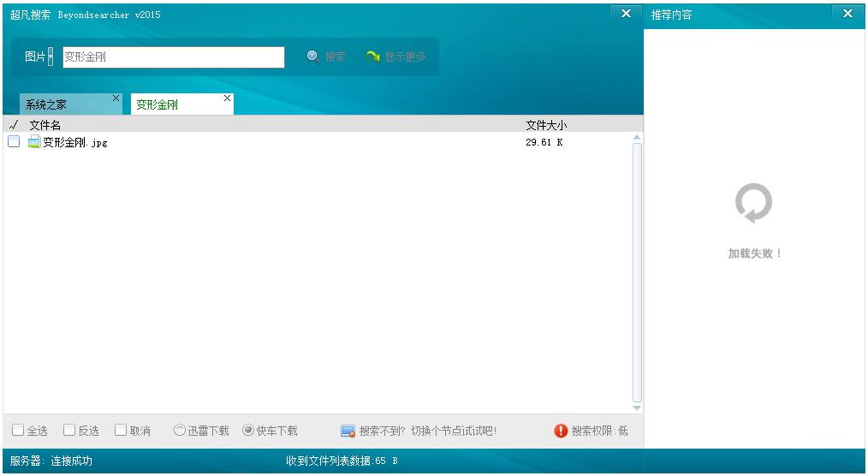This screenshot has height=476, width=868.
Task: Enable the 反选 checkbox
Action: pyautogui.click(x=69, y=430)
